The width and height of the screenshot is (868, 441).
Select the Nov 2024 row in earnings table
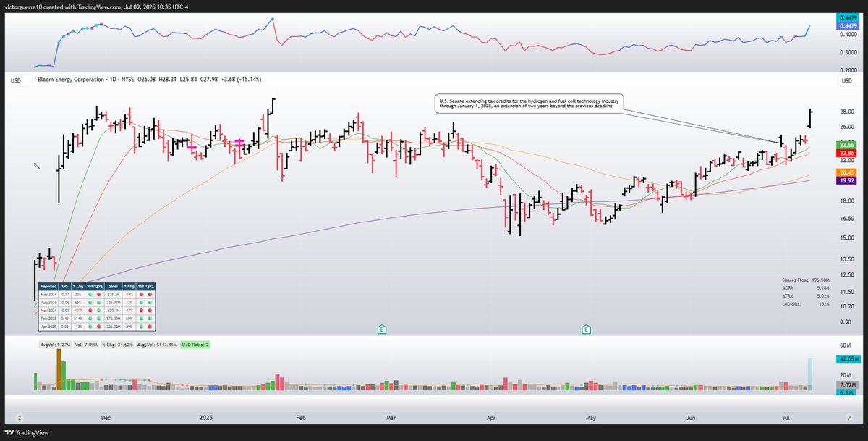pyautogui.click(x=96, y=312)
